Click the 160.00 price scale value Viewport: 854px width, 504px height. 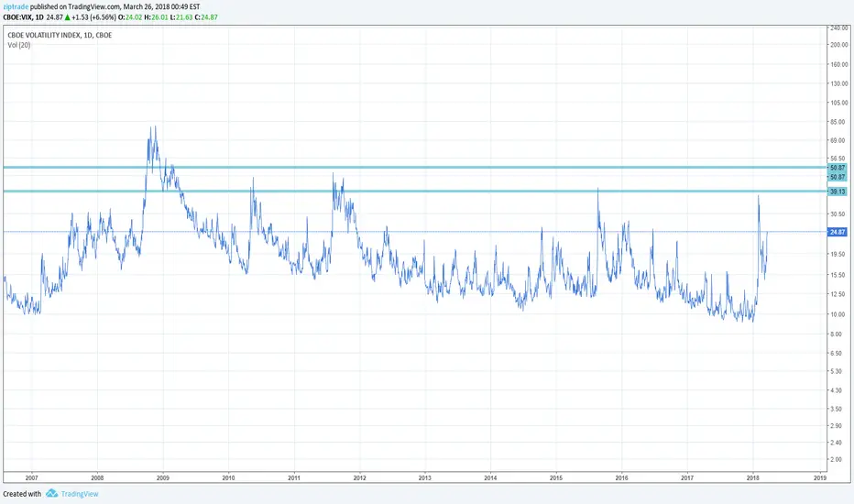click(x=839, y=64)
